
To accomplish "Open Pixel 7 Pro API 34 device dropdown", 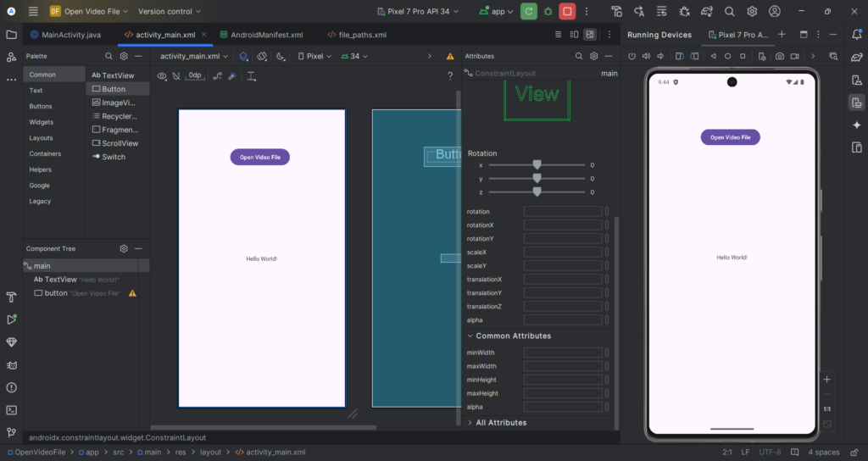I will [418, 11].
